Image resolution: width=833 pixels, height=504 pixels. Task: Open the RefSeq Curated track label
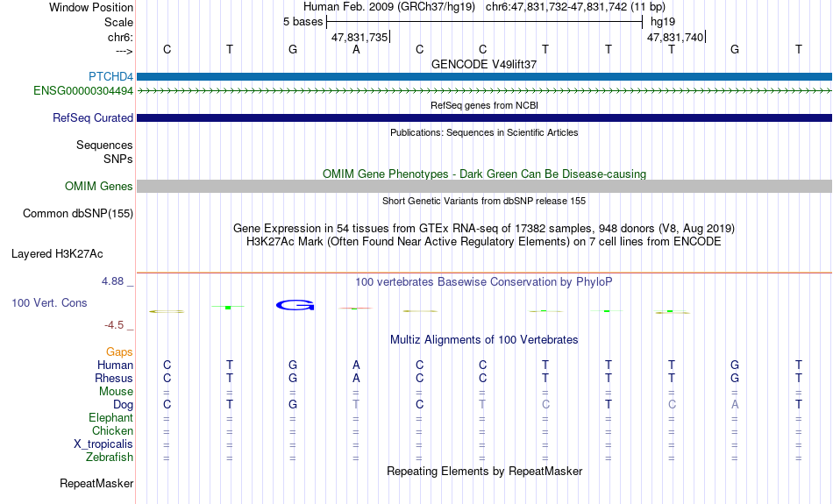pos(92,118)
